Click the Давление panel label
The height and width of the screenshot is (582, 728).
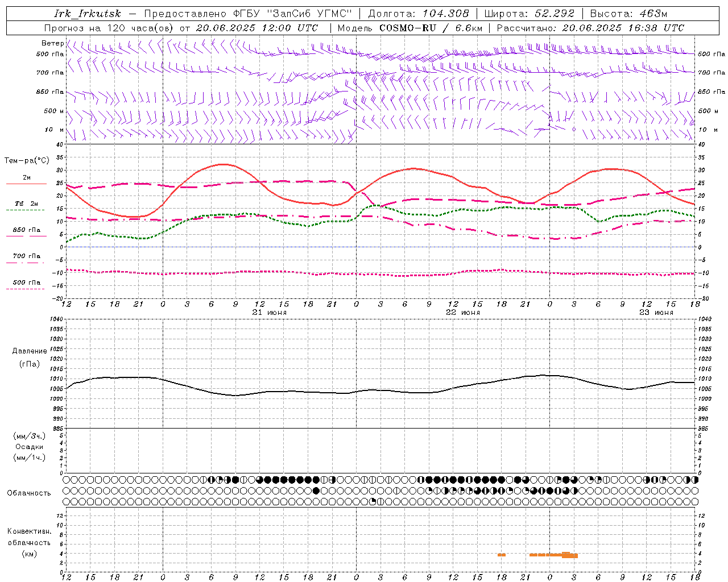pos(30,351)
